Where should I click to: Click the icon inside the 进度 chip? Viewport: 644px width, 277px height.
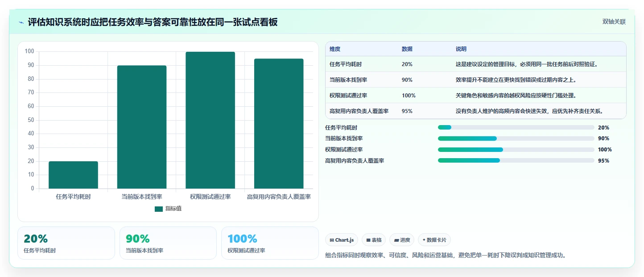point(396,240)
